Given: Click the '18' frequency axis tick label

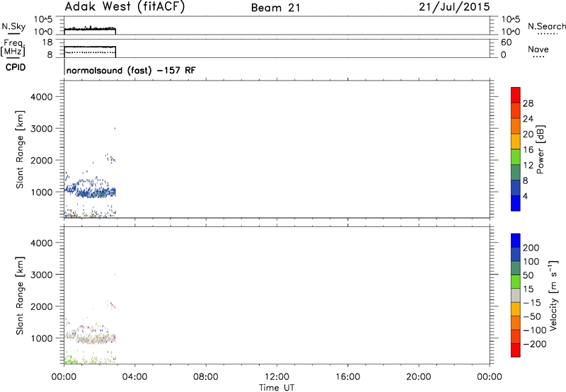Looking at the screenshot, I should coord(47,42).
